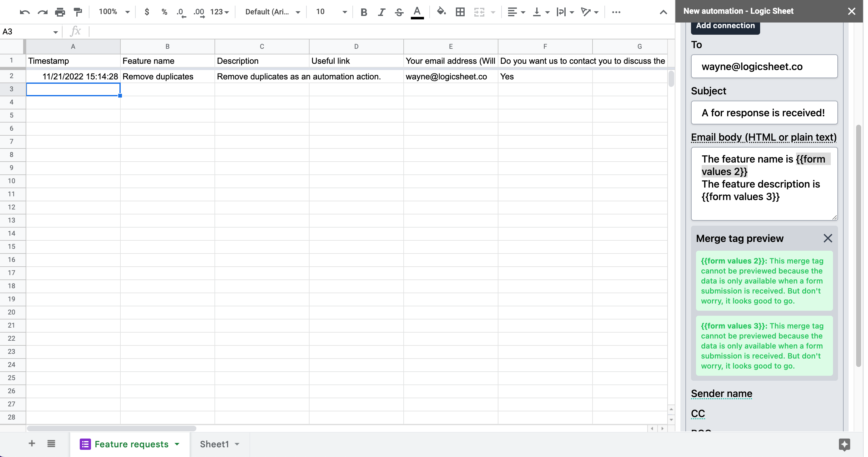Select the Paint format tool

(x=78, y=12)
